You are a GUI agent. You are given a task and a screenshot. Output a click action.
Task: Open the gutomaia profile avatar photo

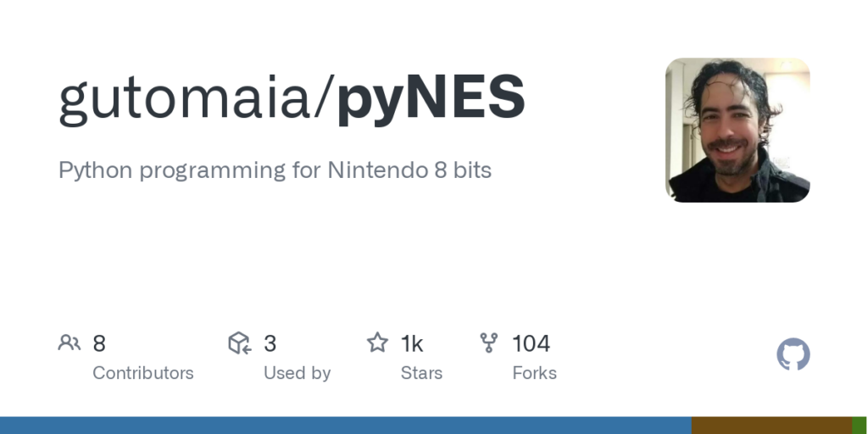pos(737,130)
